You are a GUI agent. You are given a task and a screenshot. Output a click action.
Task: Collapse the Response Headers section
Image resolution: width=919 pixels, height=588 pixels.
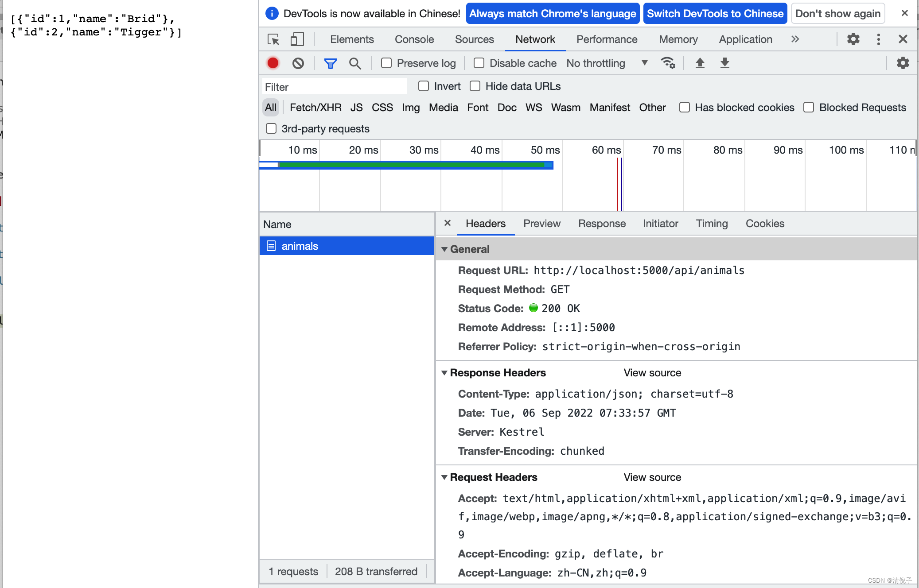click(x=444, y=372)
